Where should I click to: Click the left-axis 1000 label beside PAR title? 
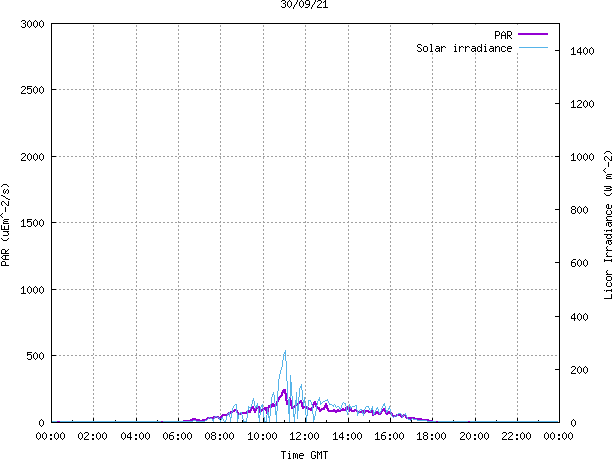(32, 290)
